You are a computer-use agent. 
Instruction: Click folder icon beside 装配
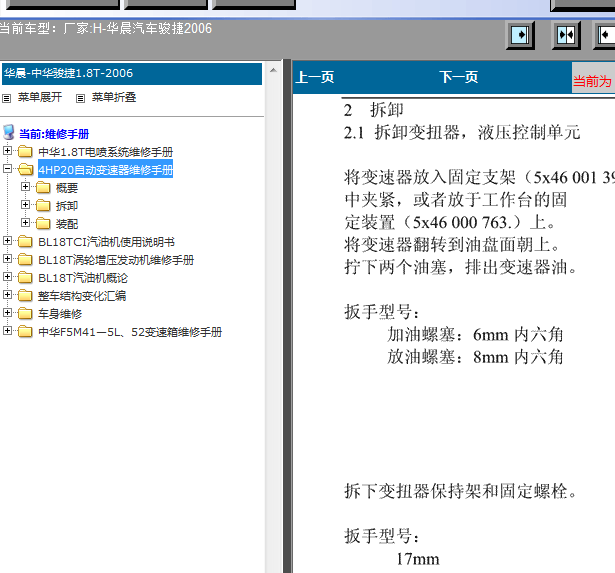(43, 224)
